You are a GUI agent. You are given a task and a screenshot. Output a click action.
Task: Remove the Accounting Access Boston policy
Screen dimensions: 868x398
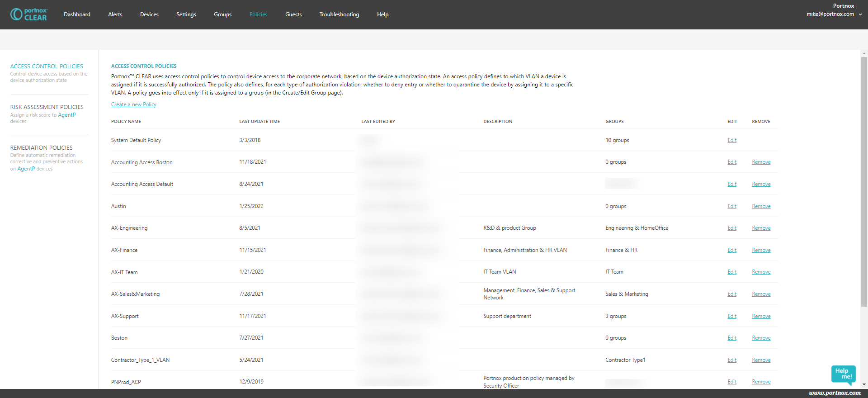pyautogui.click(x=761, y=162)
